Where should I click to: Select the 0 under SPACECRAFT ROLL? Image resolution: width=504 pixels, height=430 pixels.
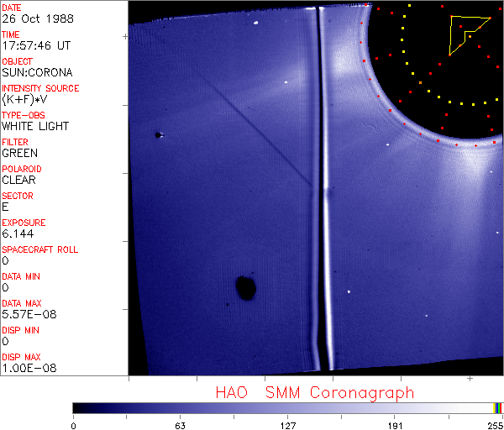(6, 260)
